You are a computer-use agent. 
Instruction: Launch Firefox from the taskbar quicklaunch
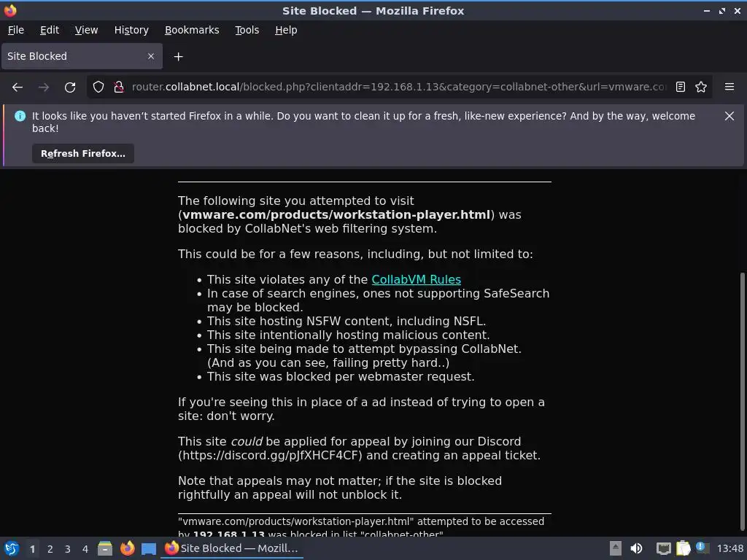tap(127, 548)
